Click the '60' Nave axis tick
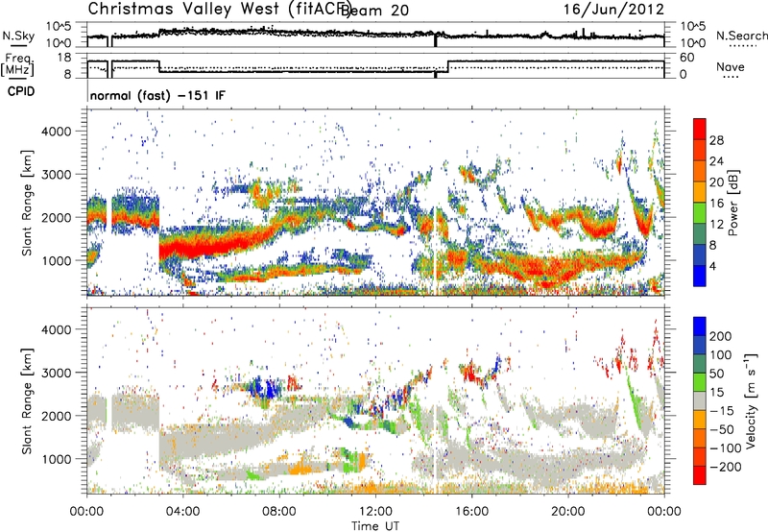The image size is (768, 532). (687, 58)
